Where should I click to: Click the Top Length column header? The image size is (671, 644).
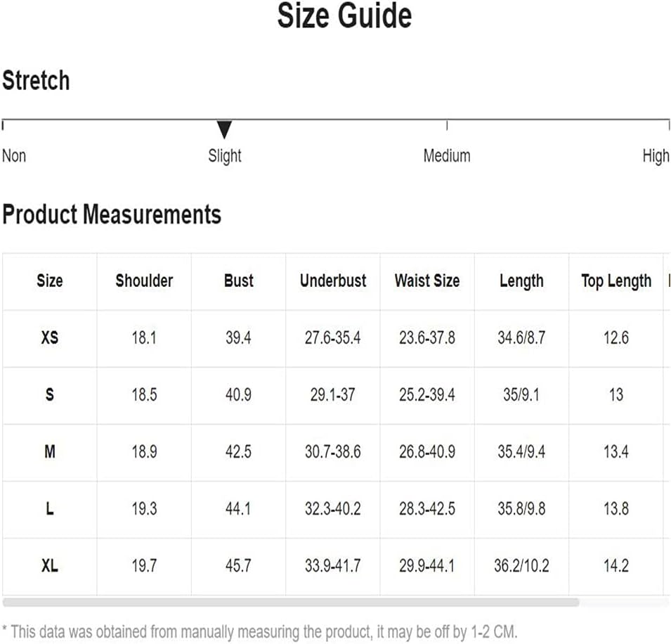click(x=616, y=281)
